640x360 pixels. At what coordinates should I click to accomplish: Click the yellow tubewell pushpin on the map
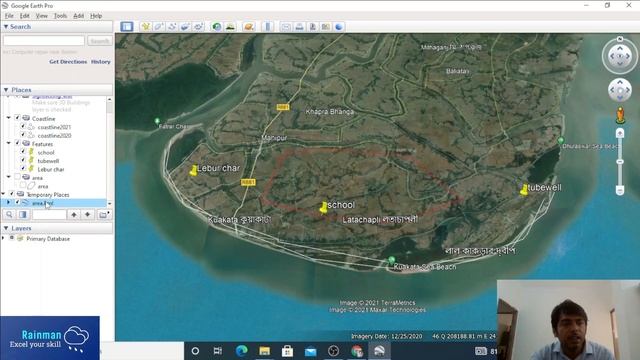524,189
